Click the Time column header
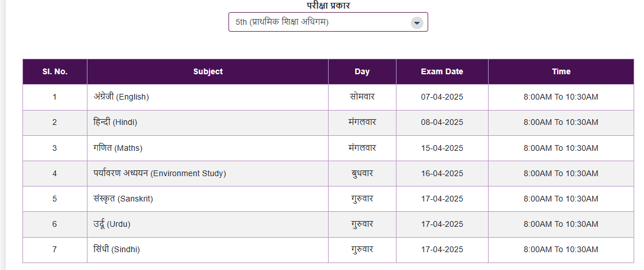The width and height of the screenshot is (644, 270). tap(561, 72)
